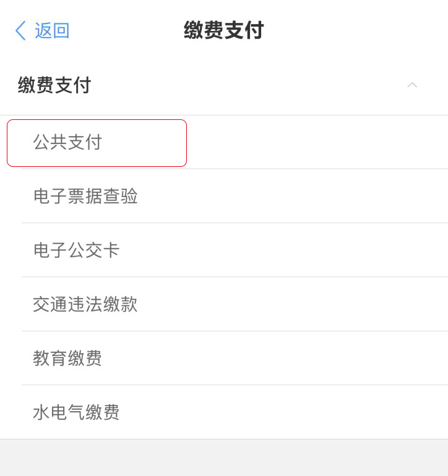Screen dimensions: 448x476
Task: Click the 缴费支付 section header label
Action: click(54, 85)
